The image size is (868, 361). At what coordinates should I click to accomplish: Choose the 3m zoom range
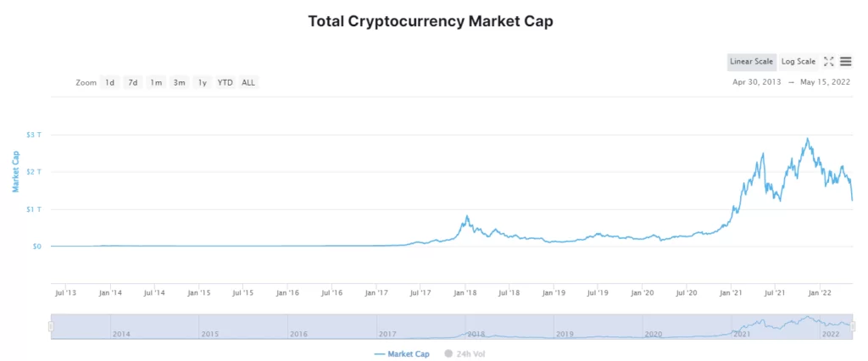coord(179,82)
